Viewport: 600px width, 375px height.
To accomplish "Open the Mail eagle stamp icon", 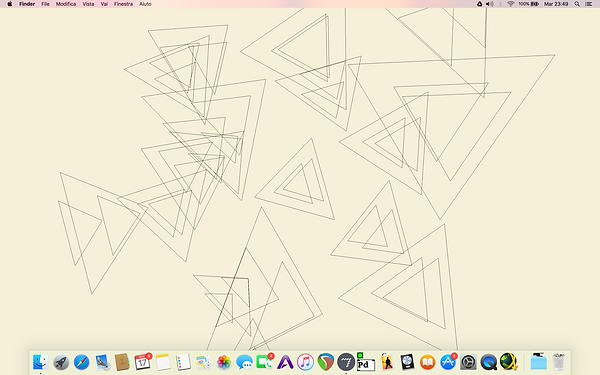I will pos(102,362).
